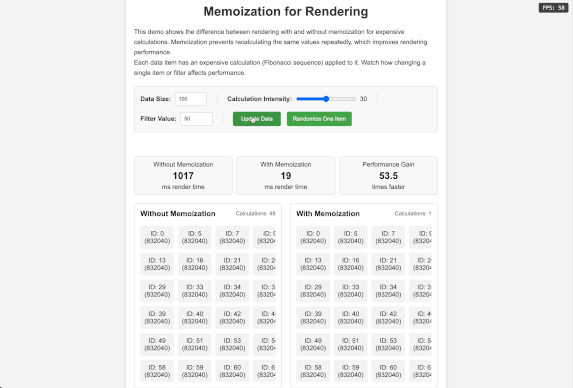The height and width of the screenshot is (388, 573).
Task: Select the Performance Gain card
Action: click(x=388, y=175)
